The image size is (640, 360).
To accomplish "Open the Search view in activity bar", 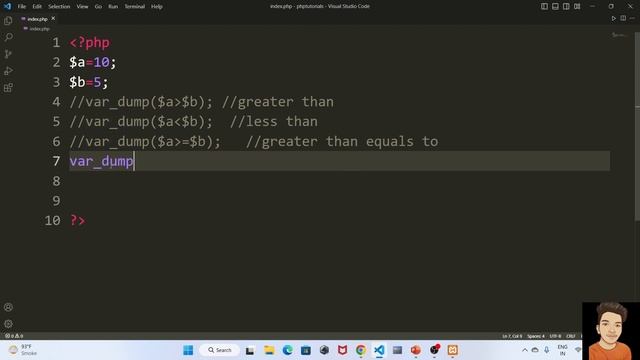I will coord(8,38).
